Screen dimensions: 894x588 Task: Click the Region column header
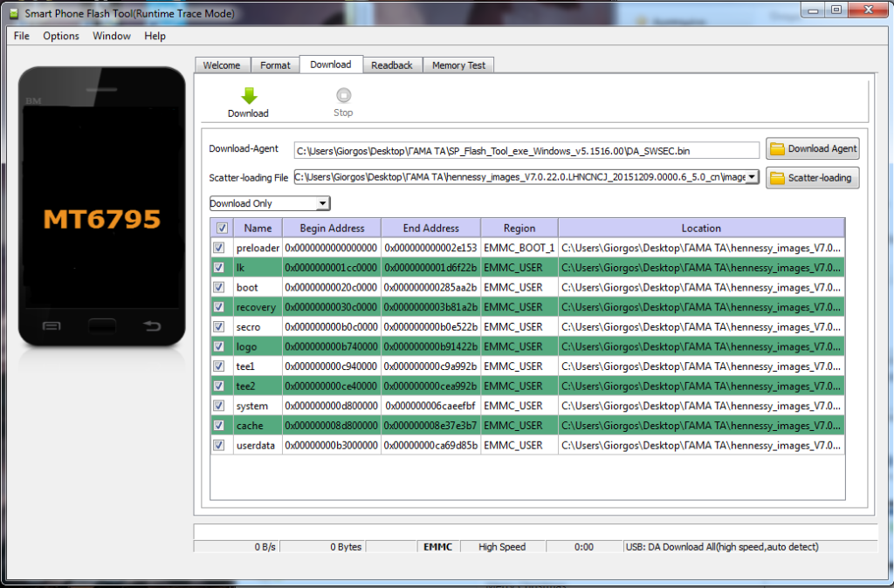point(519,228)
